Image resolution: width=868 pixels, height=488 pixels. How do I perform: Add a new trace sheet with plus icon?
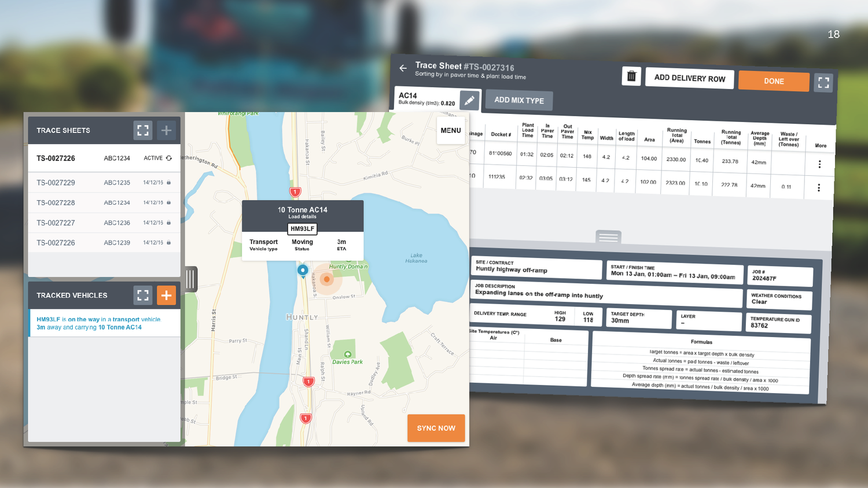166,130
